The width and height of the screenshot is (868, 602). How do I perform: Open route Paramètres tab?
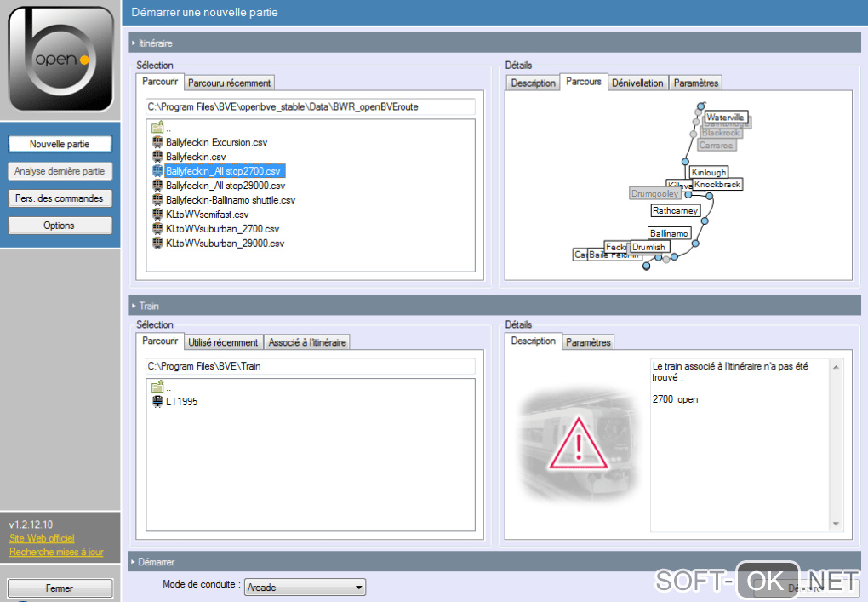click(696, 83)
